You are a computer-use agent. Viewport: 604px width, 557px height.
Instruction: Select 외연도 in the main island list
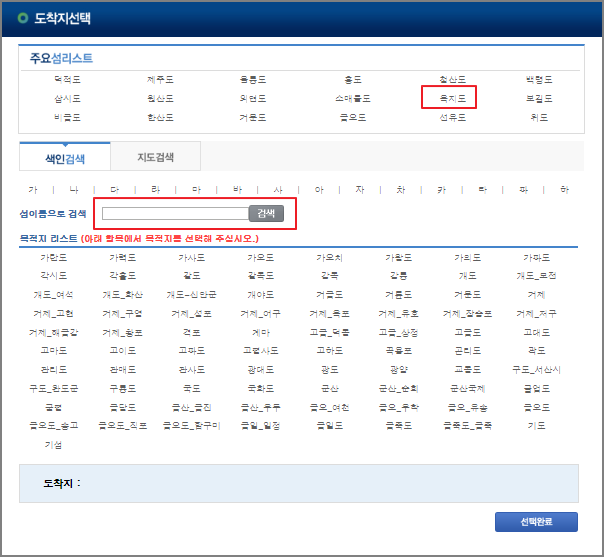coord(253,99)
